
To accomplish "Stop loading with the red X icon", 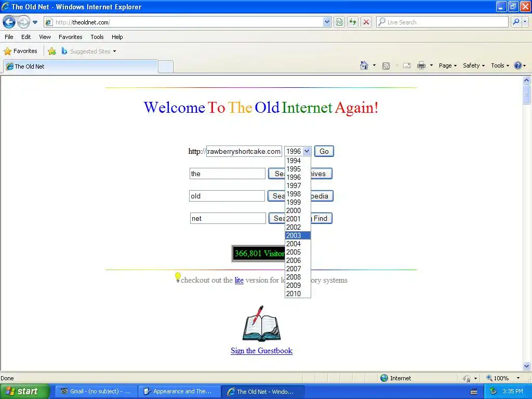I will click(366, 22).
